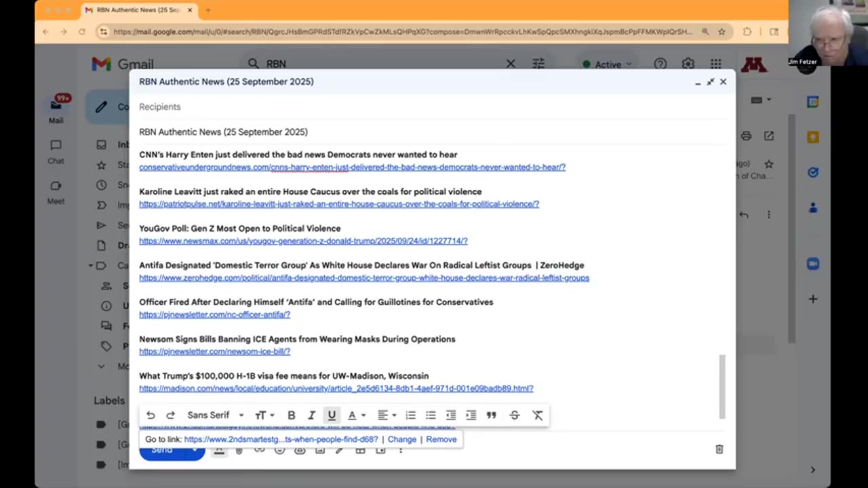868x488 pixels.
Task: Open the text color picker
Action: pos(356,415)
